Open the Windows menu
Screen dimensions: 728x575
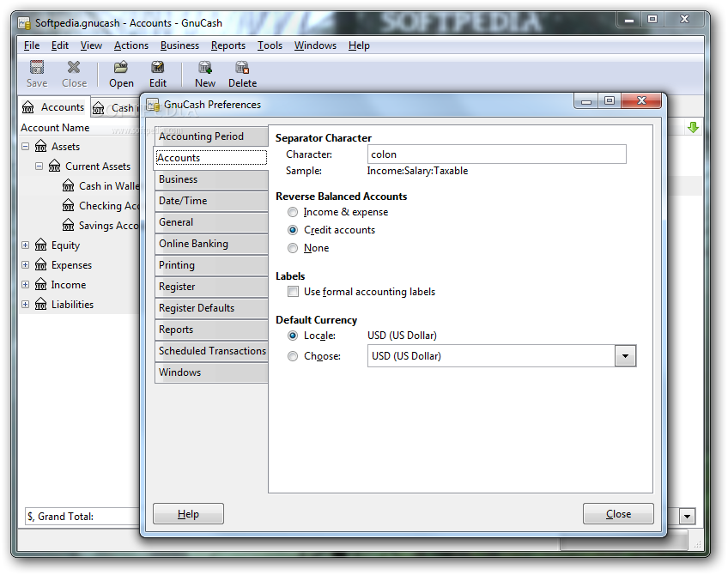click(315, 45)
